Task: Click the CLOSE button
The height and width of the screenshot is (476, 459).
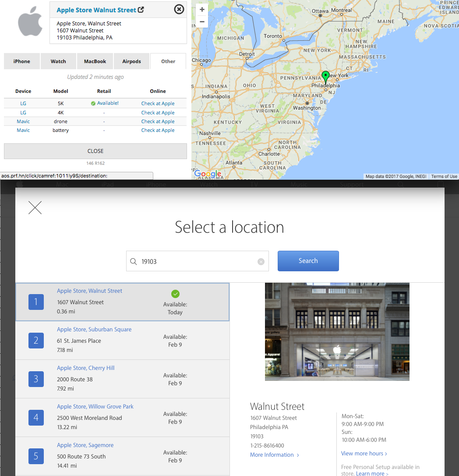Action: 95,151
